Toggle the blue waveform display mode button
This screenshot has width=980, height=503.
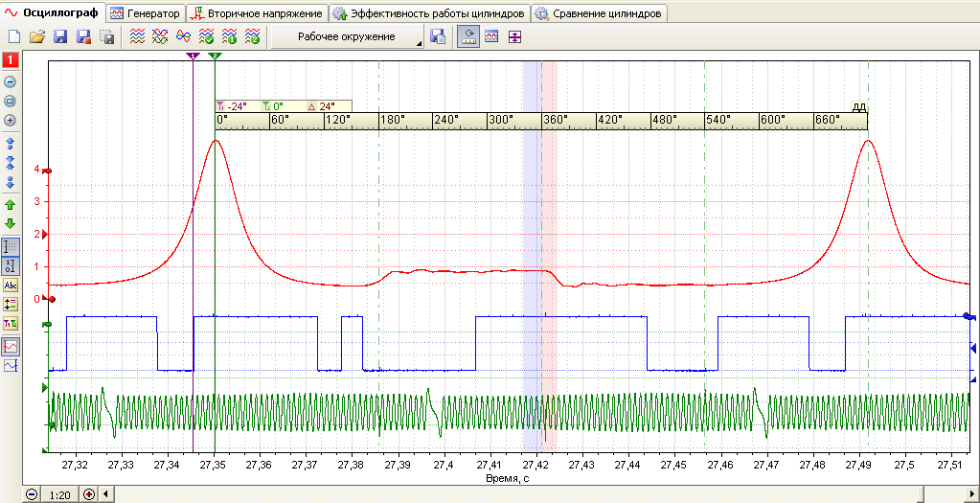point(11,366)
